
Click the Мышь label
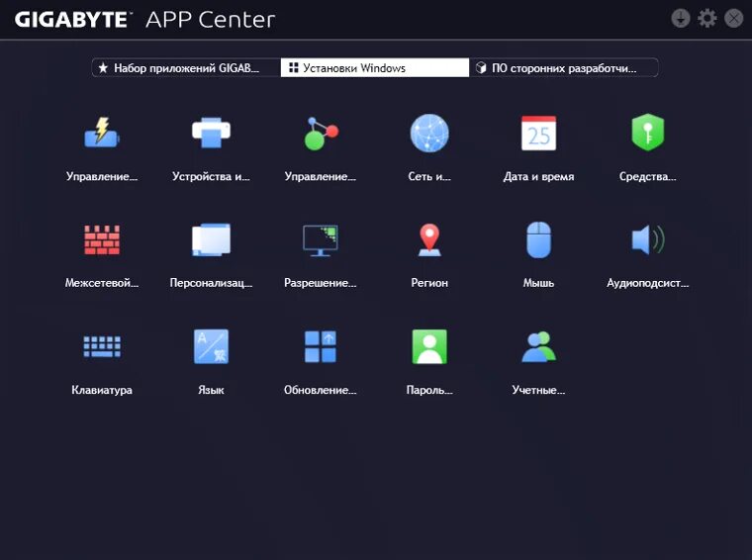coord(538,283)
